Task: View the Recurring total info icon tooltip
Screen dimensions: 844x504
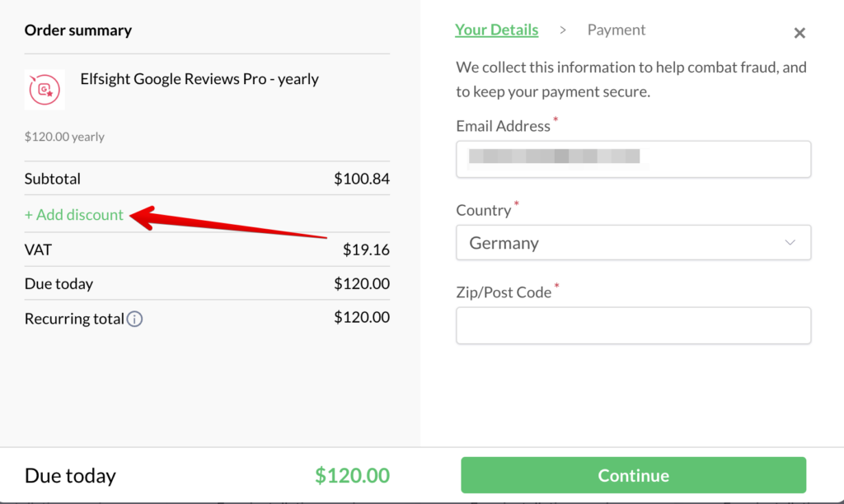Action: (134, 320)
